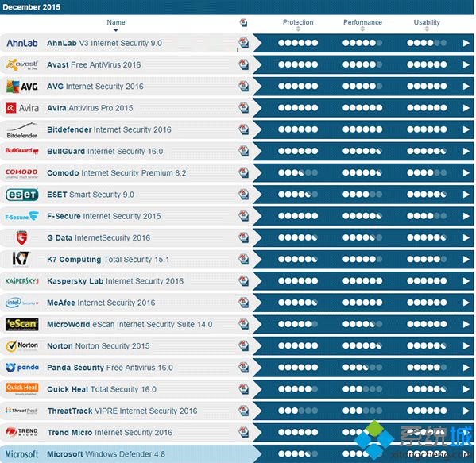This screenshot has width=476, height=463.
Task: Open the ThreatTrack VIPRE Internet Security link
Action: pyautogui.click(x=122, y=411)
